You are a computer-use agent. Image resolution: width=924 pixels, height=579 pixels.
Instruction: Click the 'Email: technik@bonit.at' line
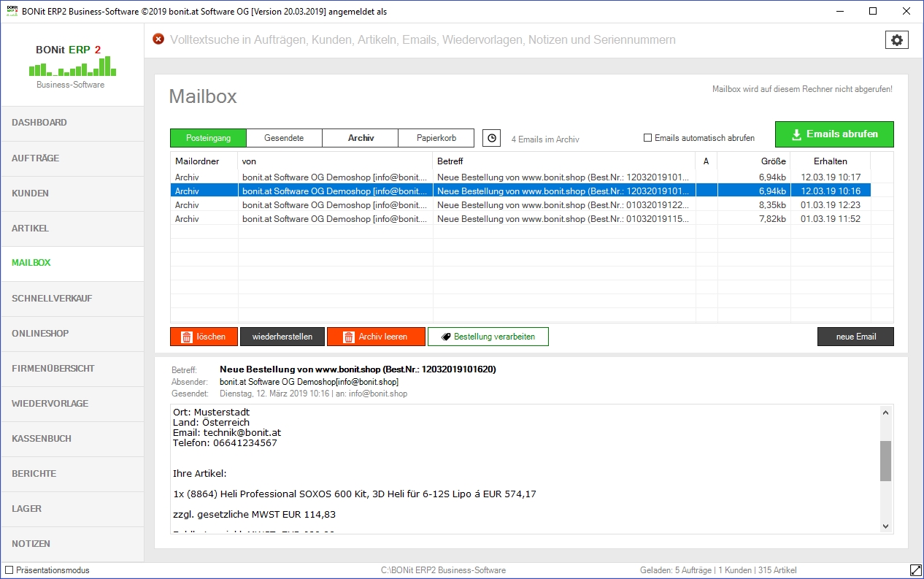pyautogui.click(x=227, y=432)
